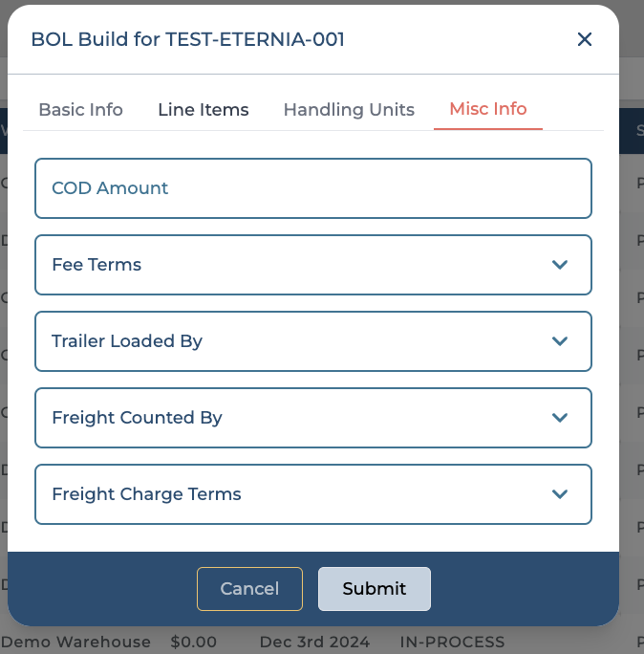Expand the Freight Counted By field label
644x654 pixels.
[137, 418]
